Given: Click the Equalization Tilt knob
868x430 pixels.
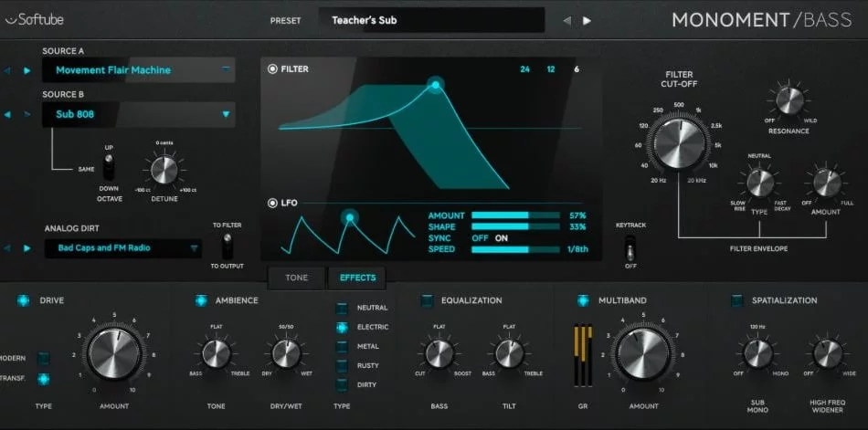Looking at the screenshot, I should coord(509,353).
